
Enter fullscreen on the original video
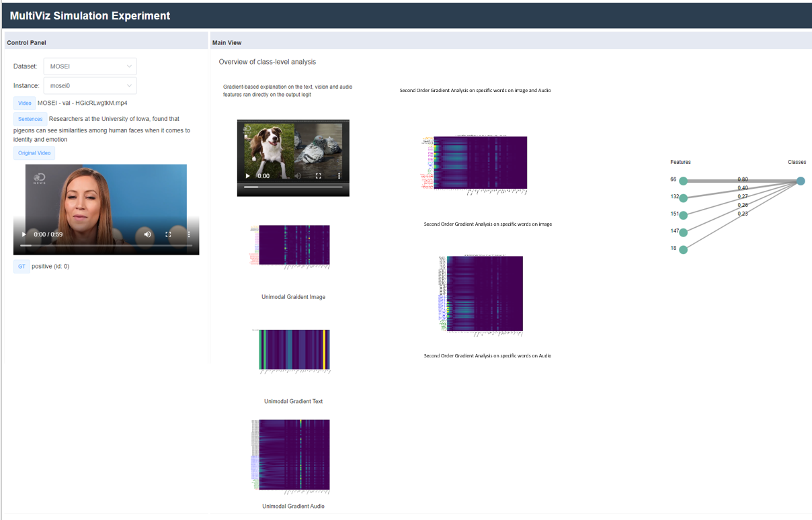click(x=169, y=234)
